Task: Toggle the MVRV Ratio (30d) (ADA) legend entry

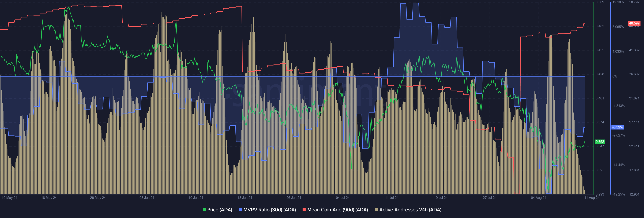Action: pos(267,210)
